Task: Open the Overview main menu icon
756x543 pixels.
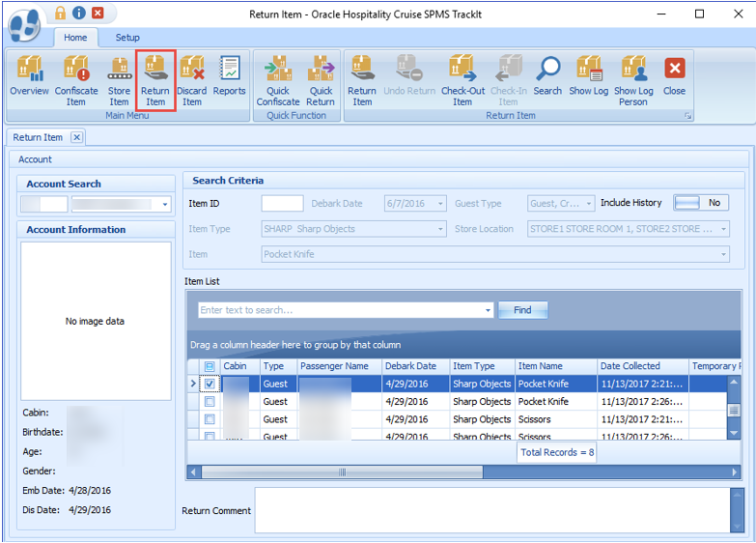Action: pyautogui.click(x=29, y=75)
